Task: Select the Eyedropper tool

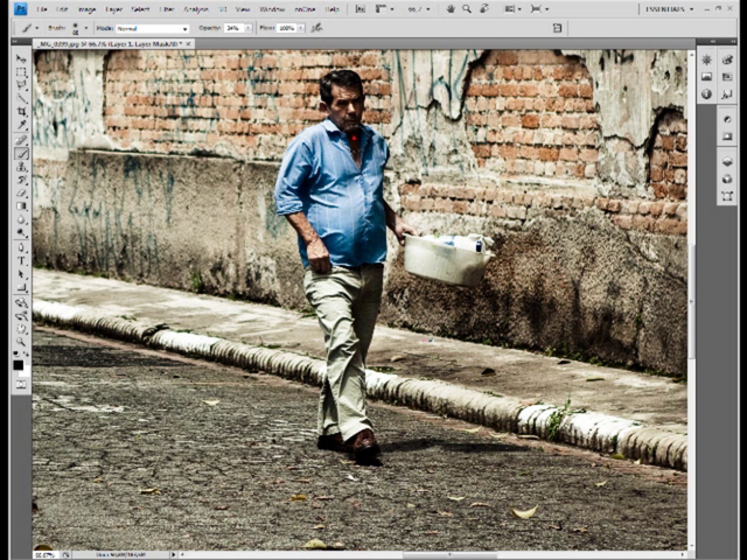Action: click(21, 125)
